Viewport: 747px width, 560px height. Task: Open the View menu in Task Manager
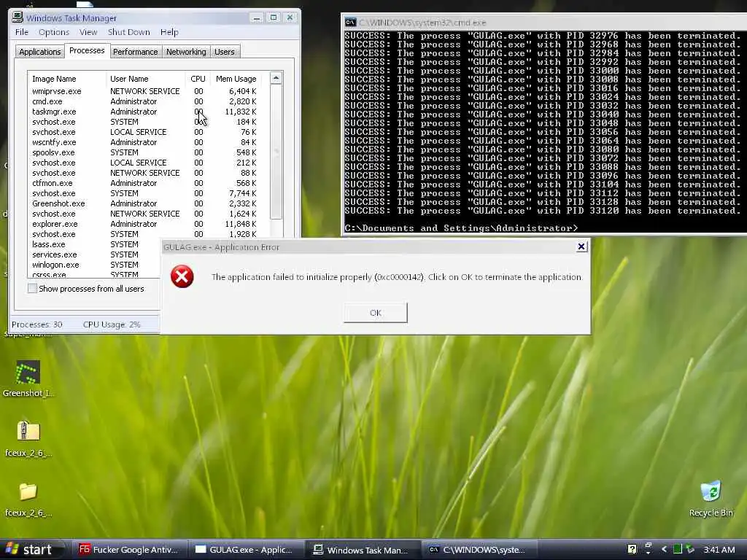(88, 32)
